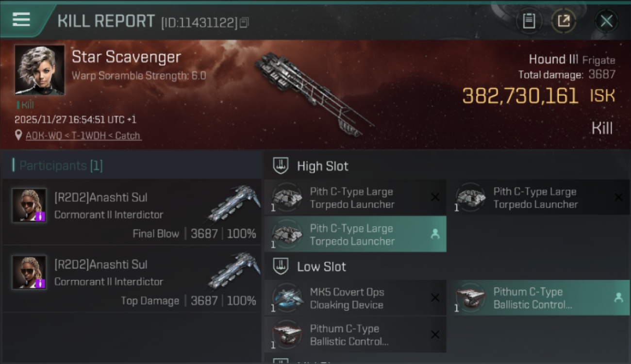Select Anashti Sul's Top Damage entry
Viewport: 631px width, 364px height.
point(132,279)
